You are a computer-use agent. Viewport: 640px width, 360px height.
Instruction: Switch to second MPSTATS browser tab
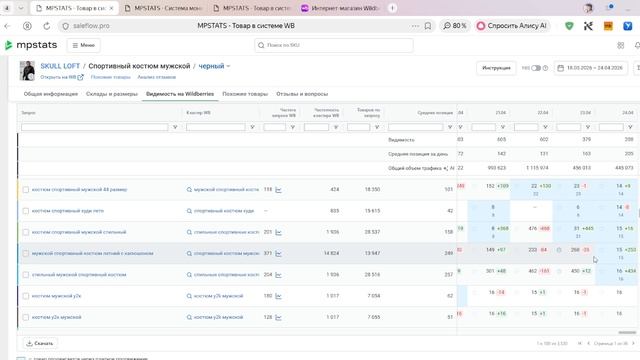[x=163, y=8]
